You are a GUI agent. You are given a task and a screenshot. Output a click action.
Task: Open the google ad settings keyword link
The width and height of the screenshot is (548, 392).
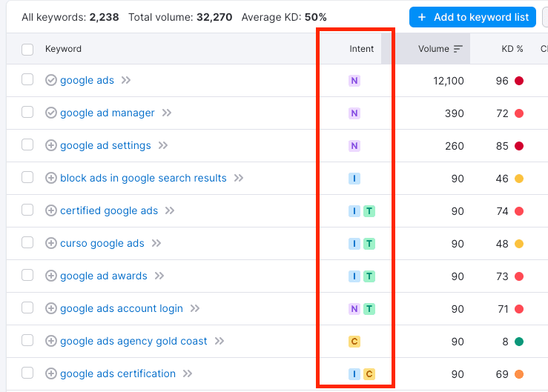click(105, 145)
